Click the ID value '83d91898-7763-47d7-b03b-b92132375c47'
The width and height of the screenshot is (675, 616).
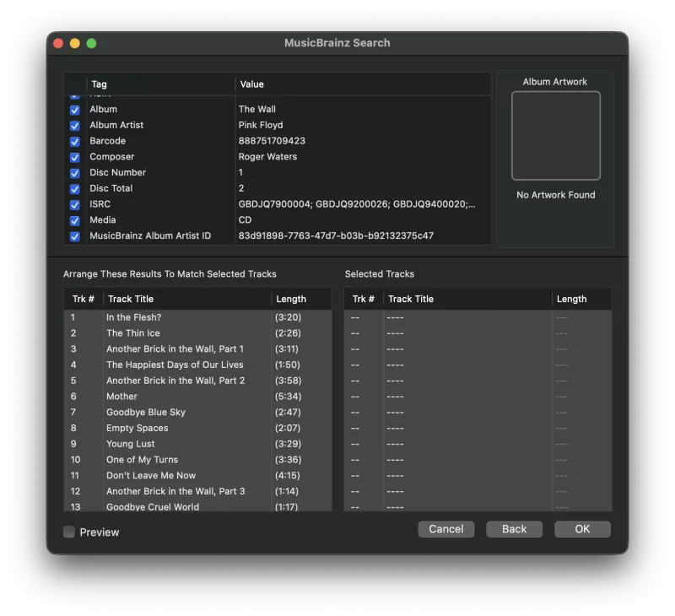[x=336, y=236]
